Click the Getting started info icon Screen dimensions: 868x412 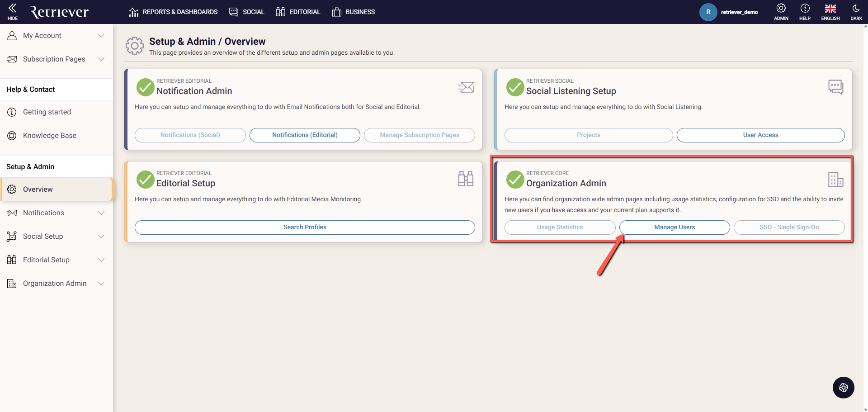[x=12, y=112]
